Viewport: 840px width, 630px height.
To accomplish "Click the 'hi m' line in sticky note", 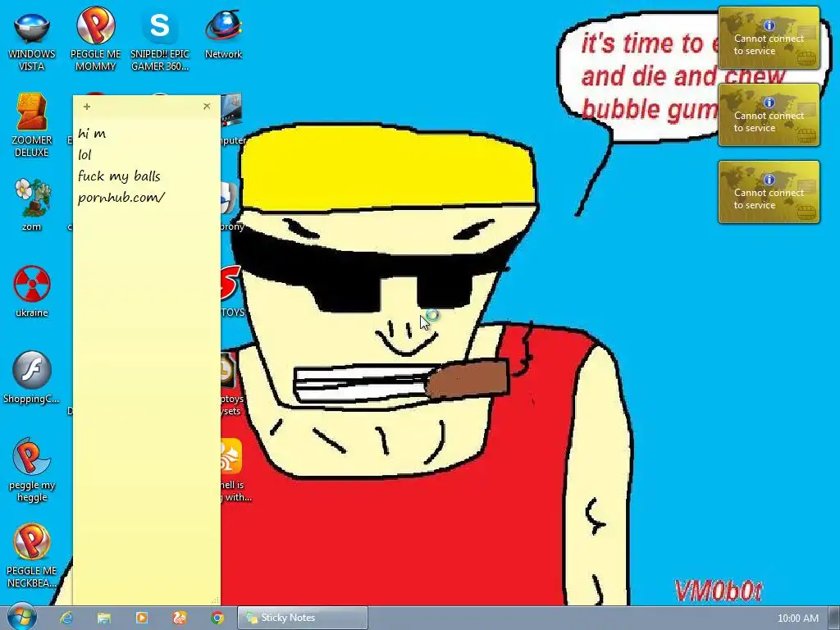I will click(92, 133).
